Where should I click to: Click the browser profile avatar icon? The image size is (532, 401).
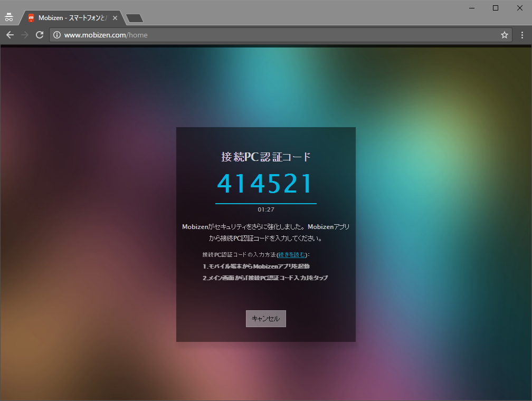[x=9, y=16]
